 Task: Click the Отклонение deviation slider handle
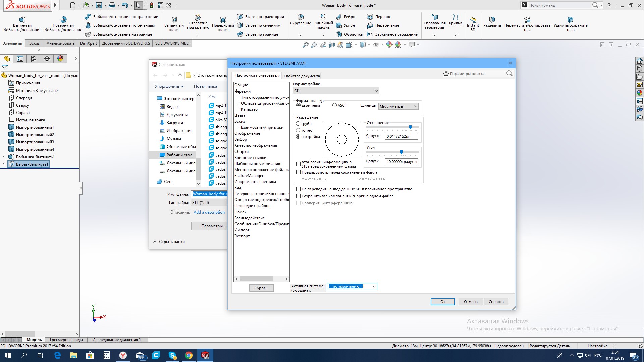click(x=410, y=127)
